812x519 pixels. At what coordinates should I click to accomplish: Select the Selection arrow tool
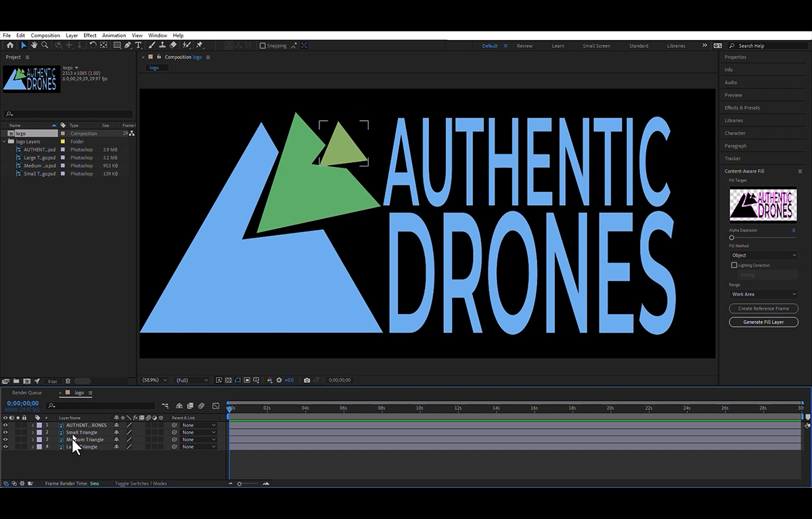click(x=24, y=45)
